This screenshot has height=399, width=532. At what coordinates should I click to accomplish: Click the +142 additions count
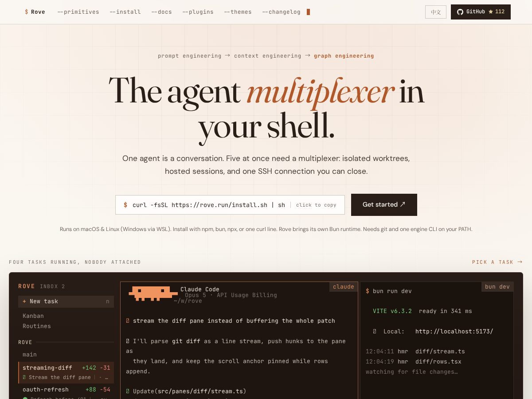pos(89,368)
